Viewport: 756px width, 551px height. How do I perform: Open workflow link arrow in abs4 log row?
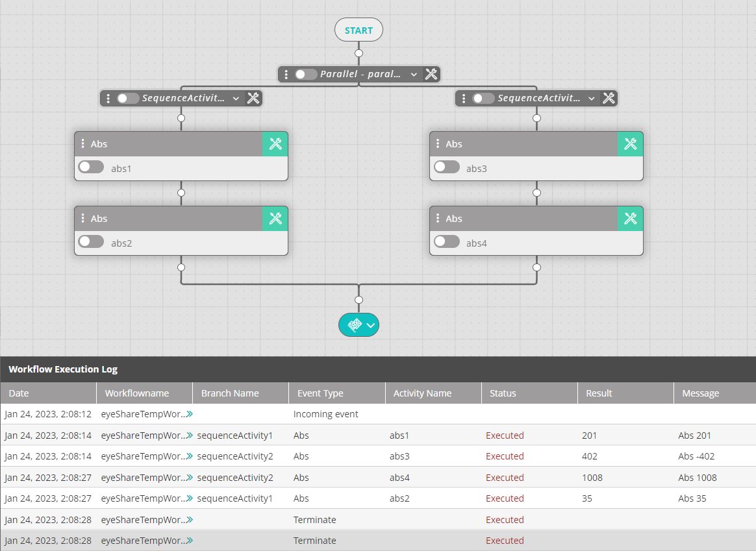[190, 478]
